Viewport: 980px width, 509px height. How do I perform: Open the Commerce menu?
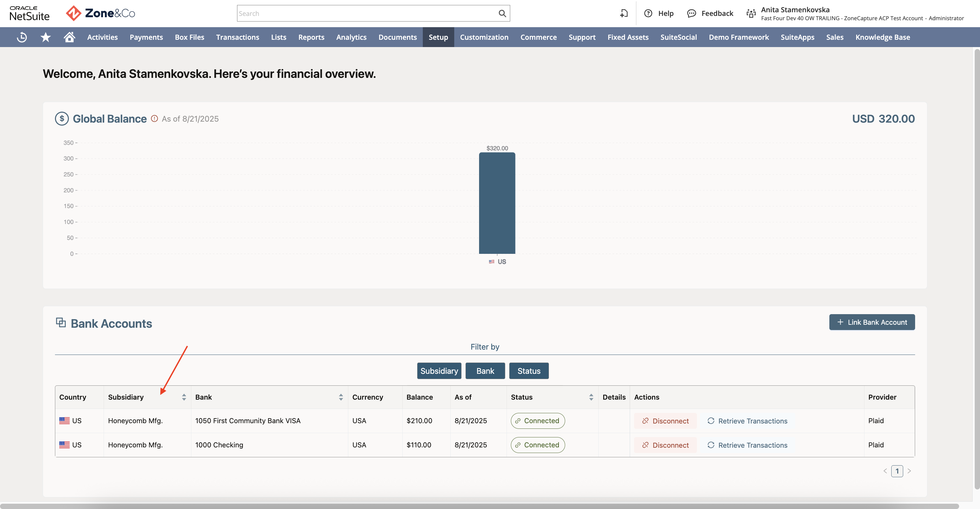pyautogui.click(x=538, y=37)
